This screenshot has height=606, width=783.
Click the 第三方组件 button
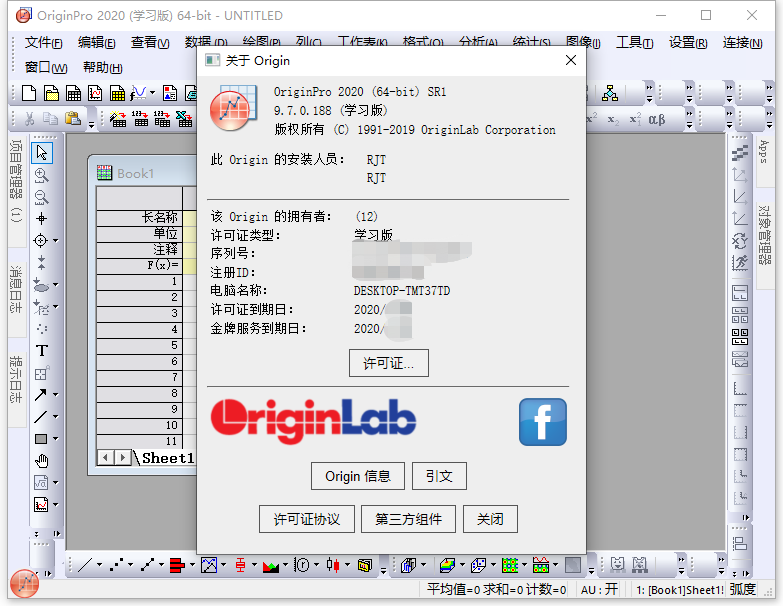click(408, 519)
